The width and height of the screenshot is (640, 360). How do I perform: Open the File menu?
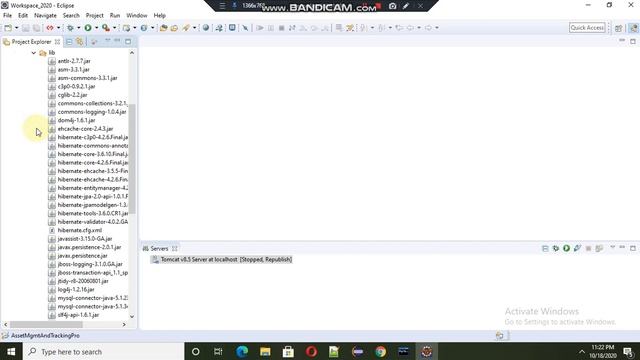click(7, 16)
